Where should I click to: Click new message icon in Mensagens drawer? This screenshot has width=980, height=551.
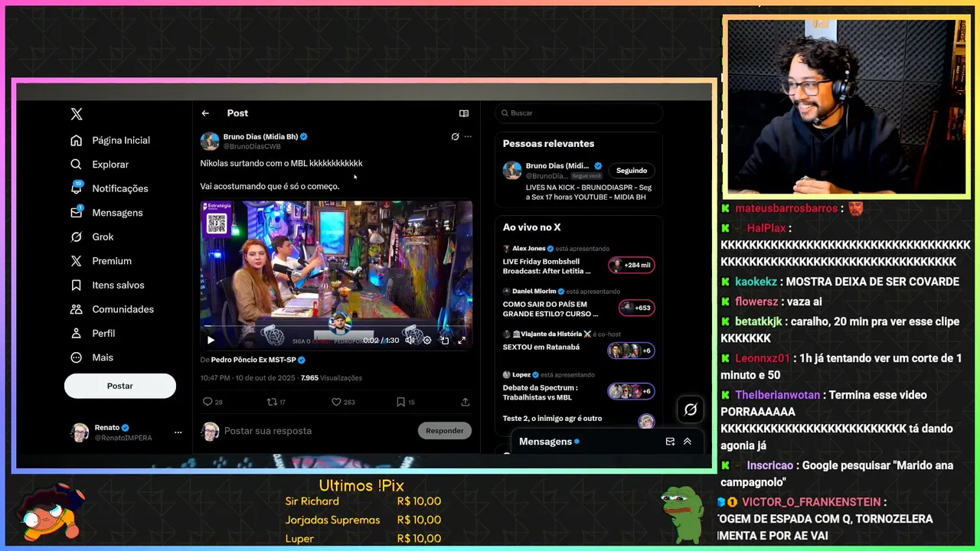pyautogui.click(x=670, y=442)
